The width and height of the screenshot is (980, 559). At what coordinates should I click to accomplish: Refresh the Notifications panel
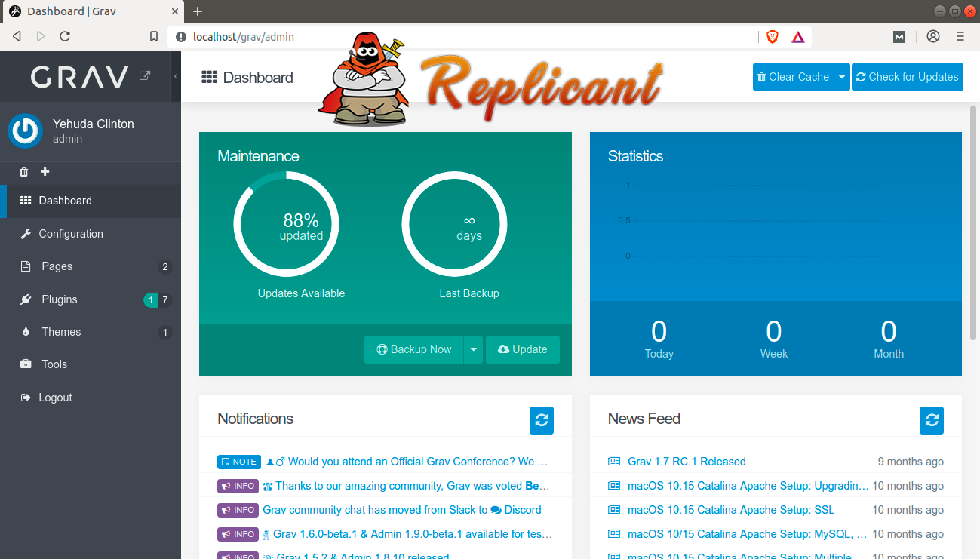click(x=542, y=420)
